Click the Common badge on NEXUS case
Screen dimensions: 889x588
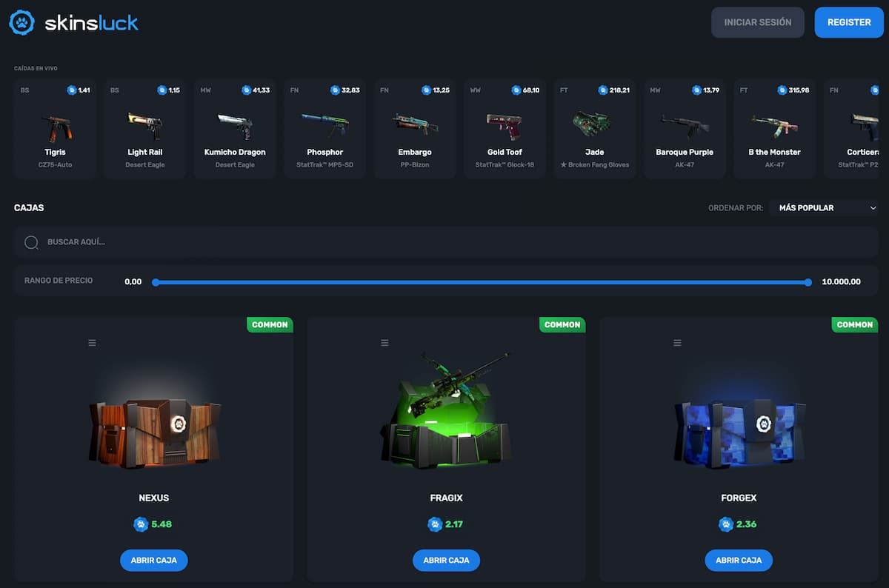click(x=270, y=324)
